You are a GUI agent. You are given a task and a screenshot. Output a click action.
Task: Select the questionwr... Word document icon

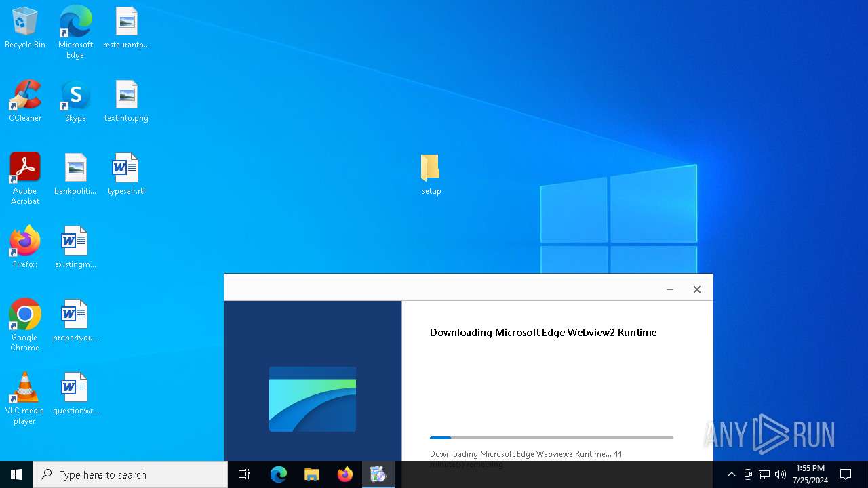coord(75,394)
